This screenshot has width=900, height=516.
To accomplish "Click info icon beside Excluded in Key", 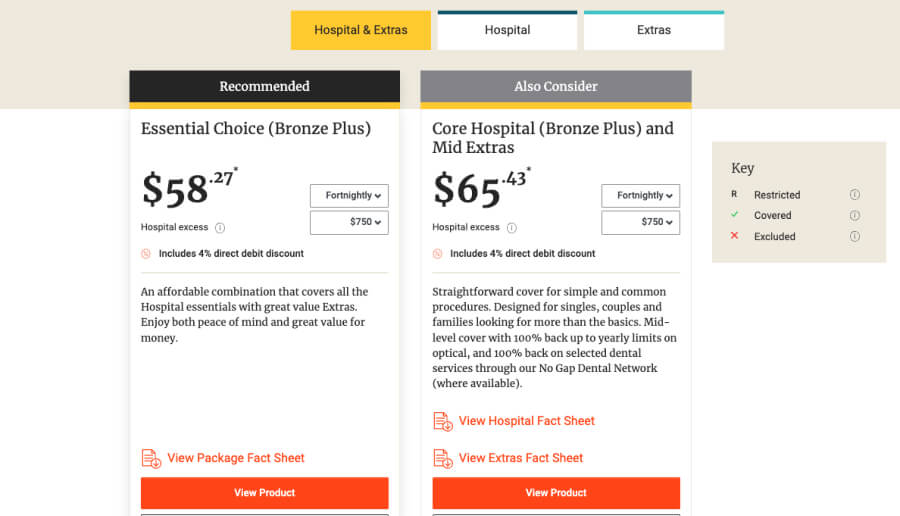I will (x=855, y=237).
